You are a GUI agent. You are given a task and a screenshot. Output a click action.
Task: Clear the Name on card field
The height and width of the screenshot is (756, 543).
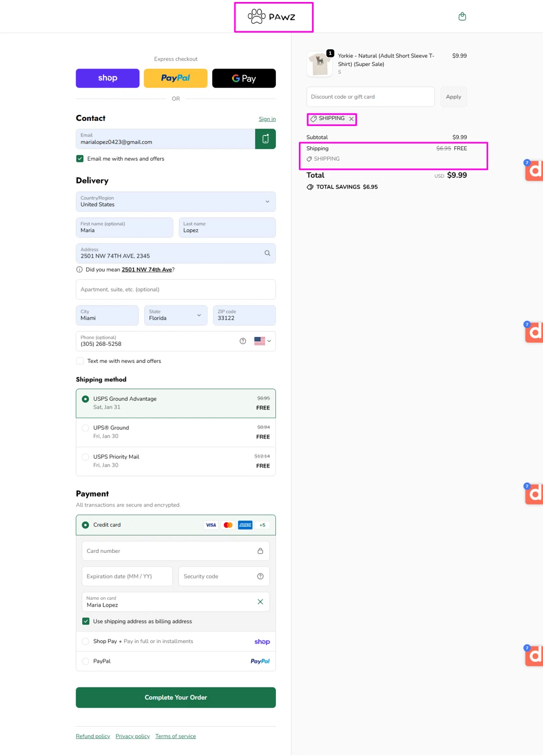pyautogui.click(x=260, y=602)
